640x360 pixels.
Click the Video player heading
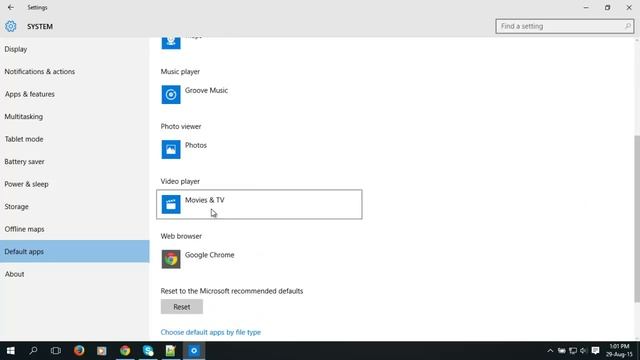(x=180, y=181)
